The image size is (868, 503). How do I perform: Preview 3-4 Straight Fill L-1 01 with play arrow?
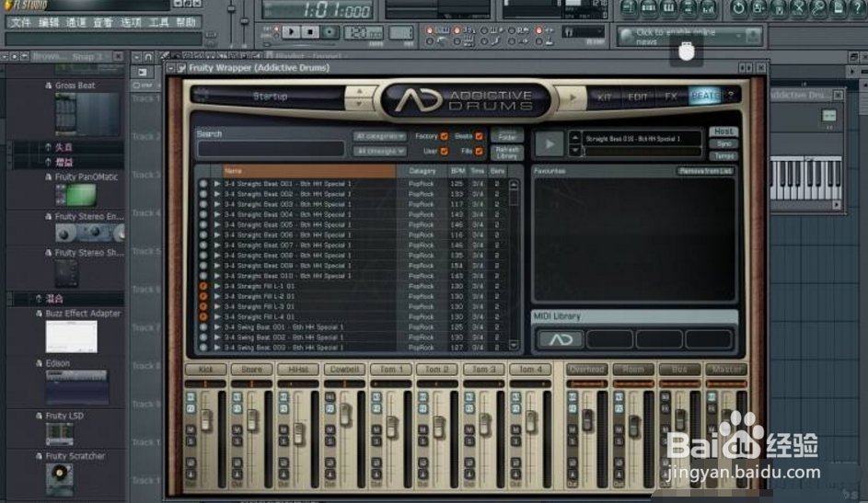pyautogui.click(x=217, y=286)
